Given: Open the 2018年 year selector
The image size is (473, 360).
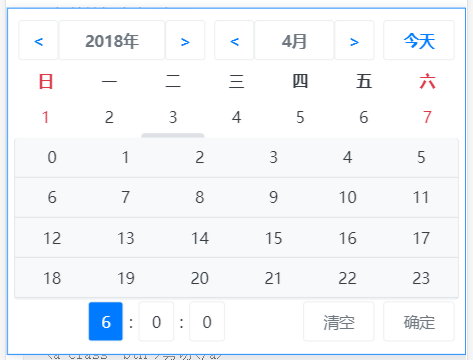Looking at the screenshot, I should [x=112, y=40].
